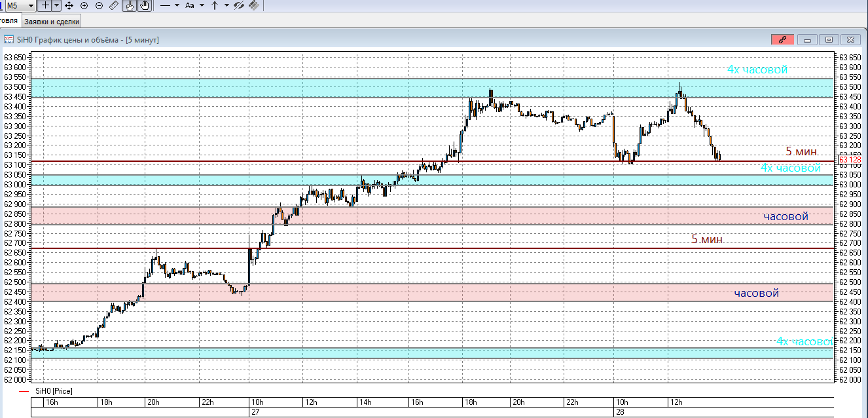Click the 63 128 current price label
Screen dimensions: 868x418
point(849,159)
